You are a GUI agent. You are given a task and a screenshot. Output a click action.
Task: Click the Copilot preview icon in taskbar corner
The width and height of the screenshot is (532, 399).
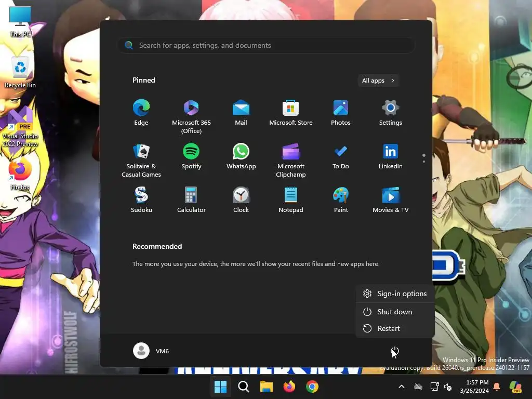pyautogui.click(x=516, y=387)
